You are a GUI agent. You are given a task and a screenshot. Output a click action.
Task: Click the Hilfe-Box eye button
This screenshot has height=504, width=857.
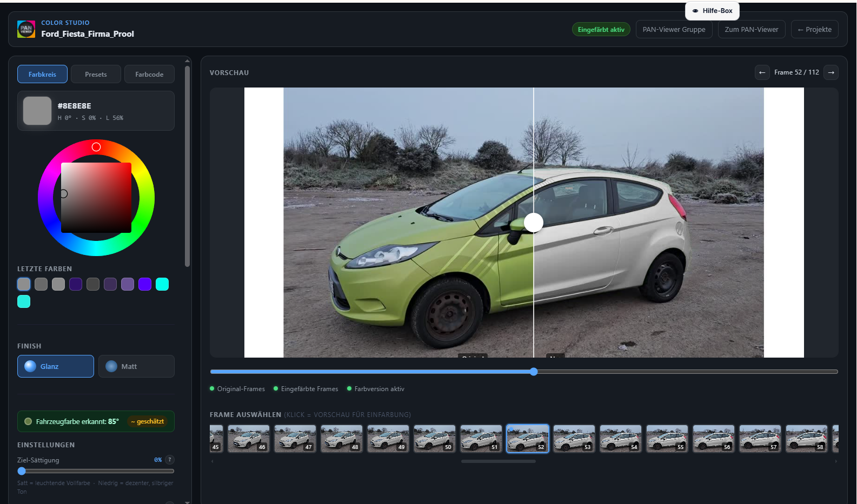tap(712, 11)
